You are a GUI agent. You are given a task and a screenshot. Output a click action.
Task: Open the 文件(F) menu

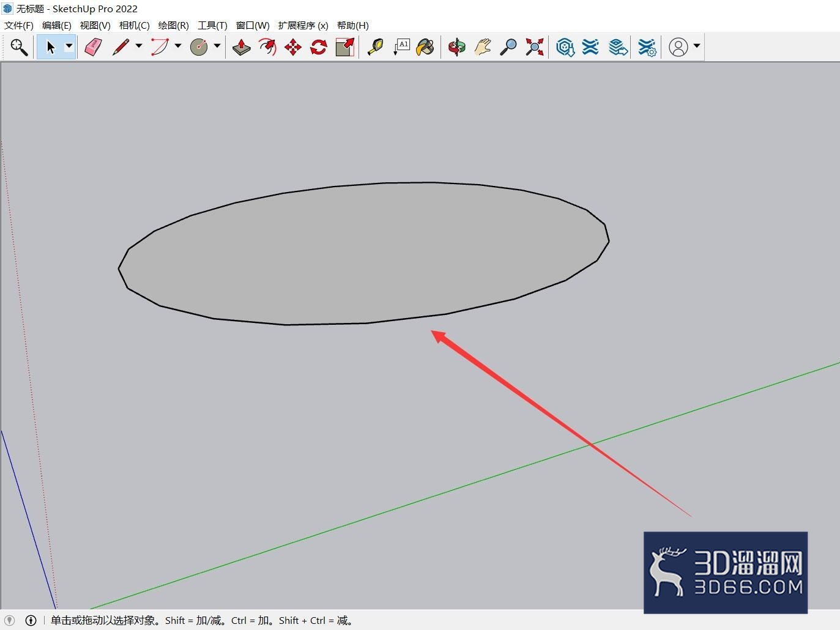(19, 25)
